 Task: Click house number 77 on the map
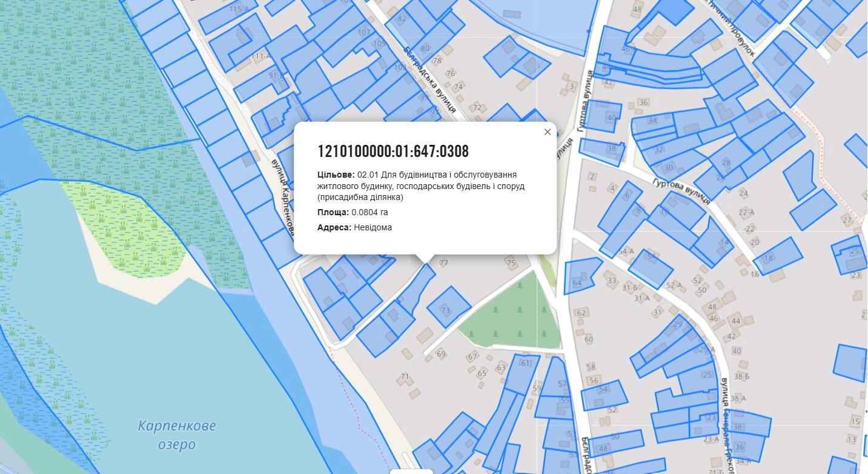coord(444,262)
